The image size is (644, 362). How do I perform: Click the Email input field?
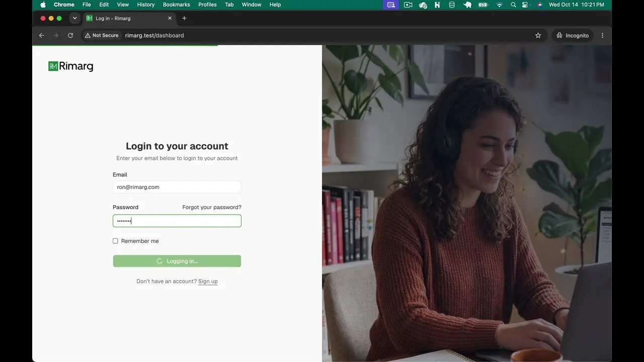click(x=177, y=187)
